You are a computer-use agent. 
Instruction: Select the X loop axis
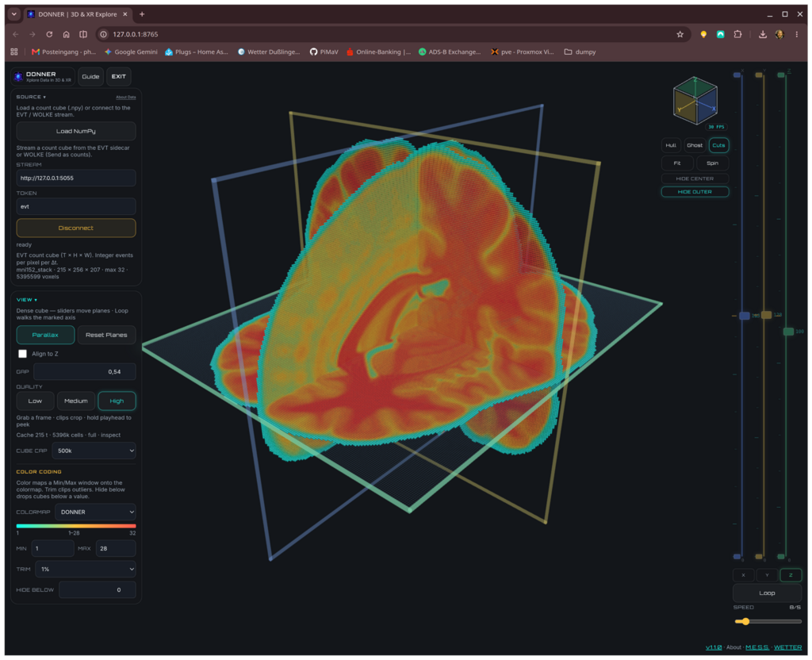[743, 575]
